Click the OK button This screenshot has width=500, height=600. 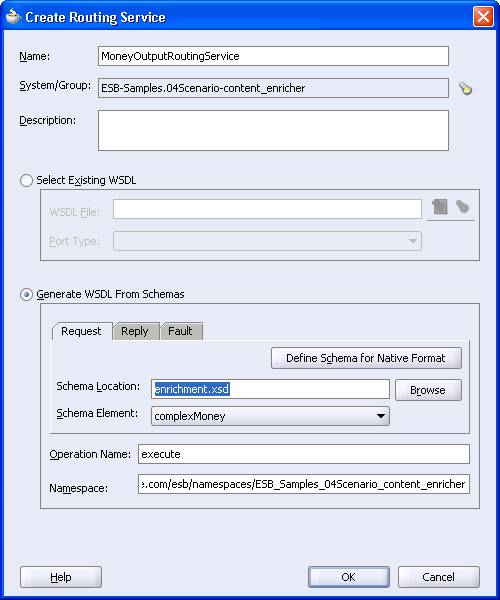click(349, 577)
